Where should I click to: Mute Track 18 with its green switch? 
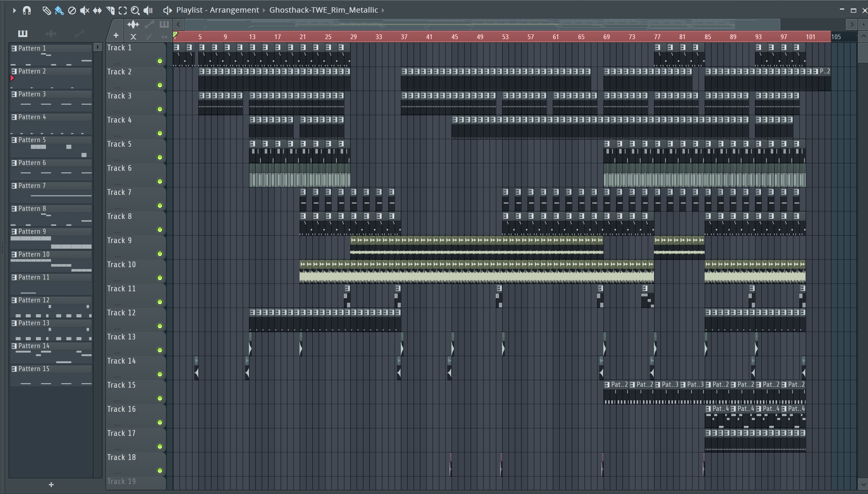[159, 471]
